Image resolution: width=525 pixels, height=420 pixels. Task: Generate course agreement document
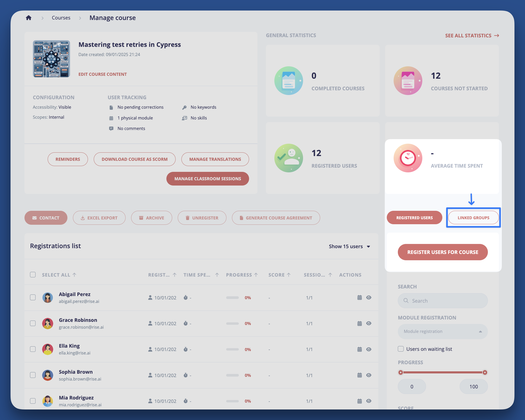[x=276, y=218]
